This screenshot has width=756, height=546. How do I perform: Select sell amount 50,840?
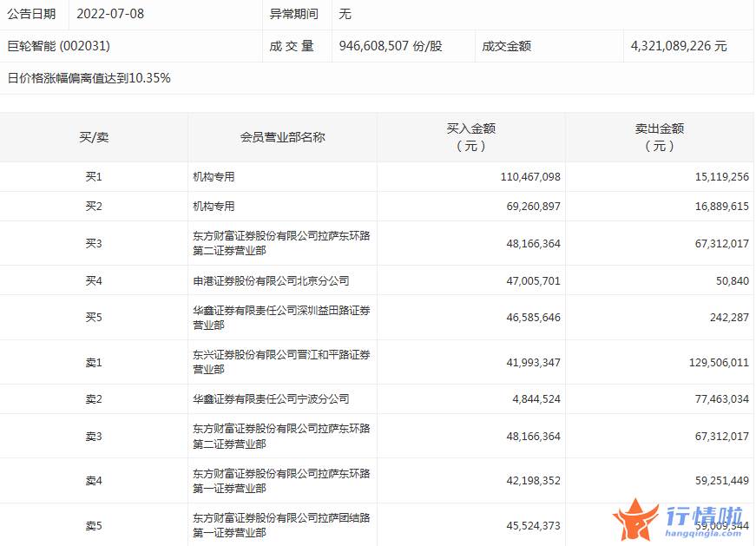coord(733,280)
